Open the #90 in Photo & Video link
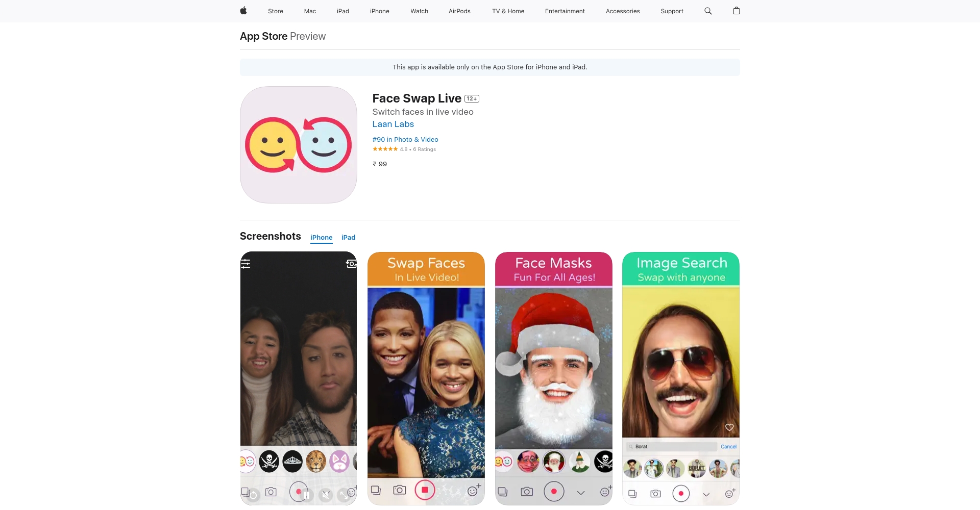 click(405, 139)
